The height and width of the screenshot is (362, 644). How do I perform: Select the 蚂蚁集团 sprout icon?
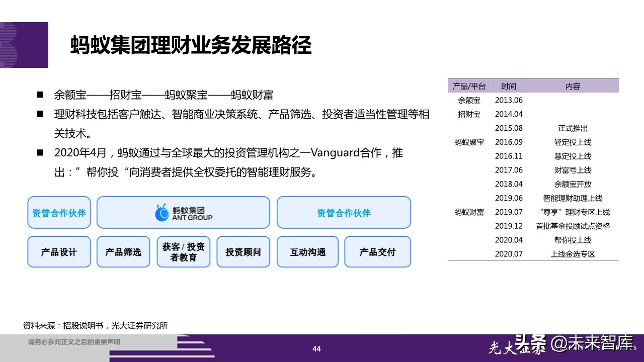pyautogui.click(x=163, y=212)
